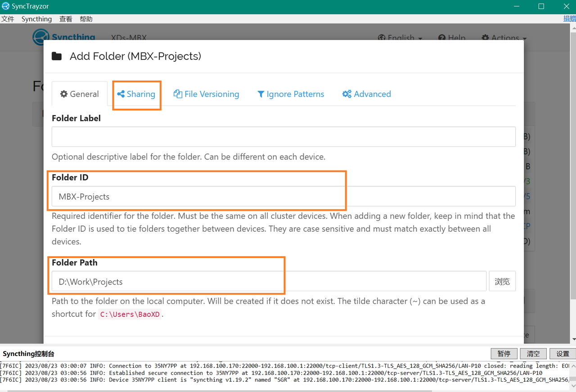Click the folder icon beside Add Folder title
The image size is (576, 392).
(57, 56)
